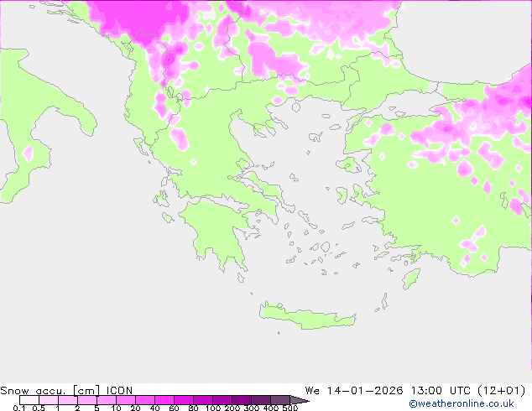This screenshot has width=532, height=411.
Task: Click the date "We 14-01-2026" text
Action: point(354,391)
